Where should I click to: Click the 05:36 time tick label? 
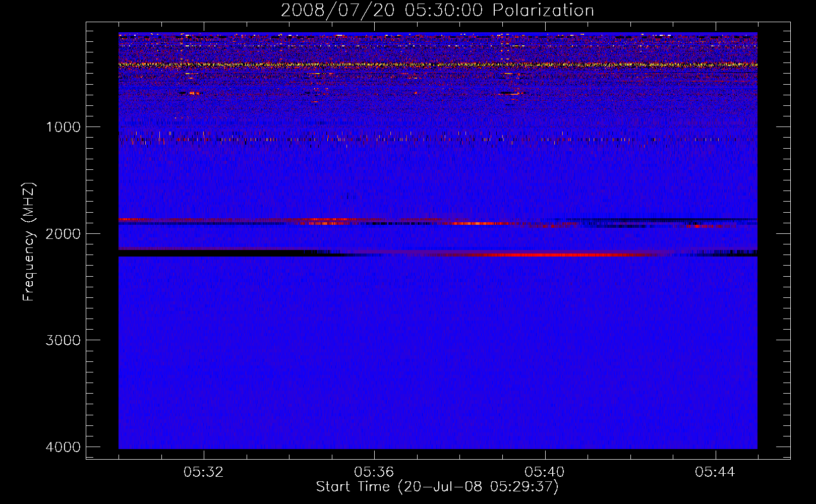coord(374,472)
